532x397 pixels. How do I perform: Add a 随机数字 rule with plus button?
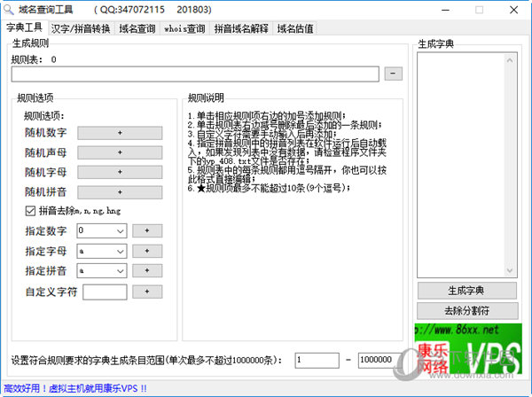pos(120,133)
